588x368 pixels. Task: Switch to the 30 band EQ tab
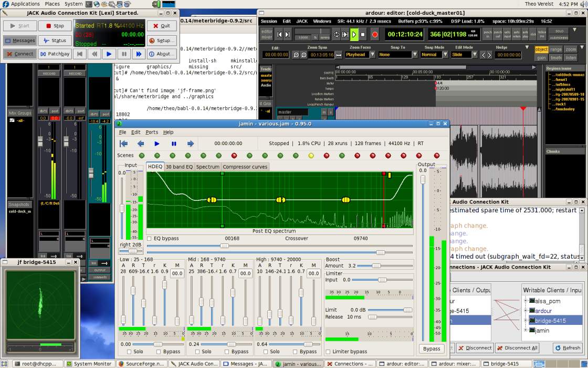click(x=179, y=167)
